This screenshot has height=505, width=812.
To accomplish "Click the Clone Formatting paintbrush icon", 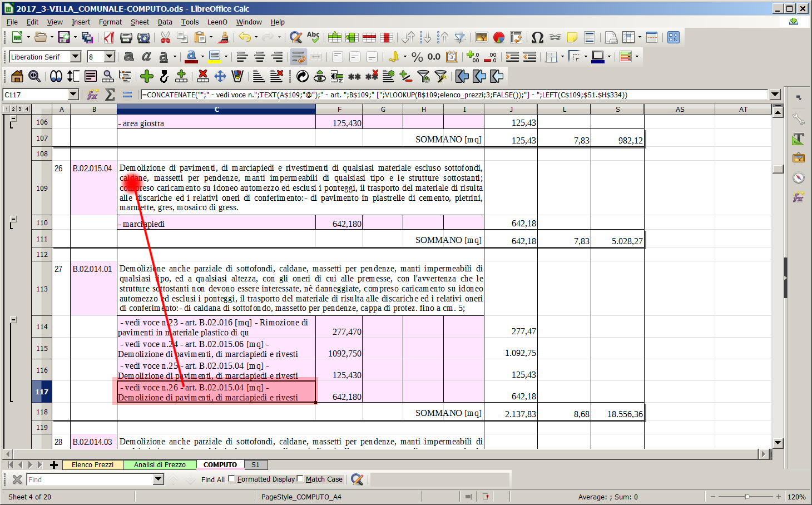I will [224, 37].
